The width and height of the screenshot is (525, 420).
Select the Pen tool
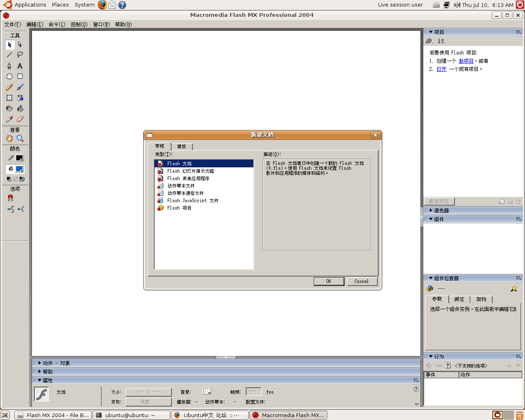pyautogui.click(x=9, y=66)
